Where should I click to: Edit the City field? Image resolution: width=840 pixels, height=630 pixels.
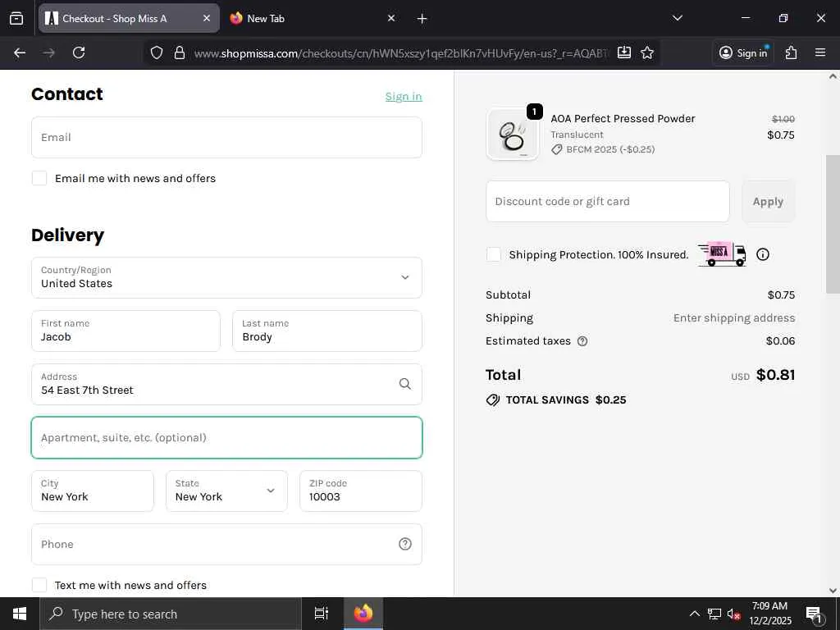[93, 491]
